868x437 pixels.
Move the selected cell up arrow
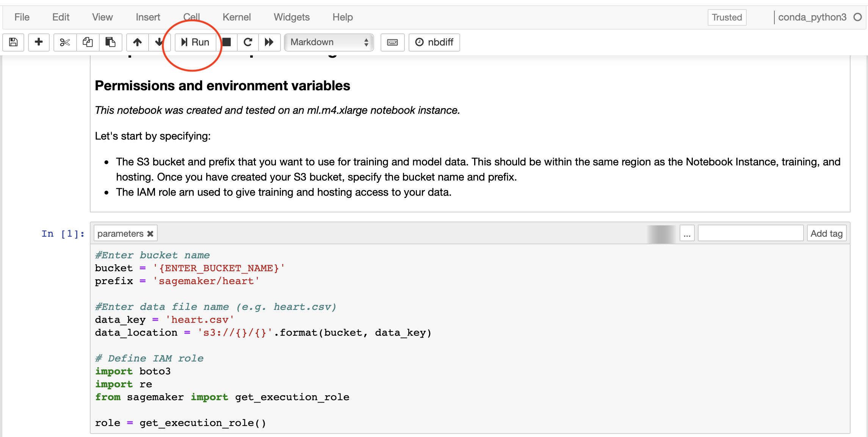coord(137,42)
